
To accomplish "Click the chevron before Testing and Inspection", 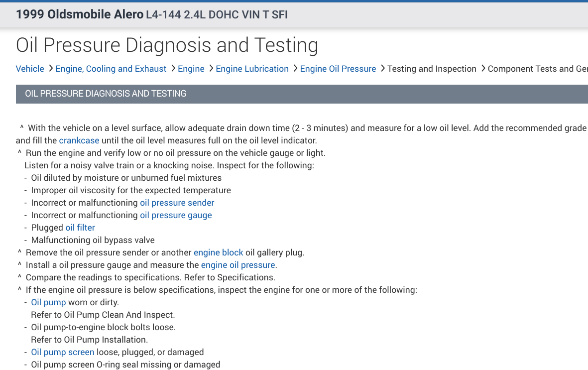I will (x=382, y=69).
